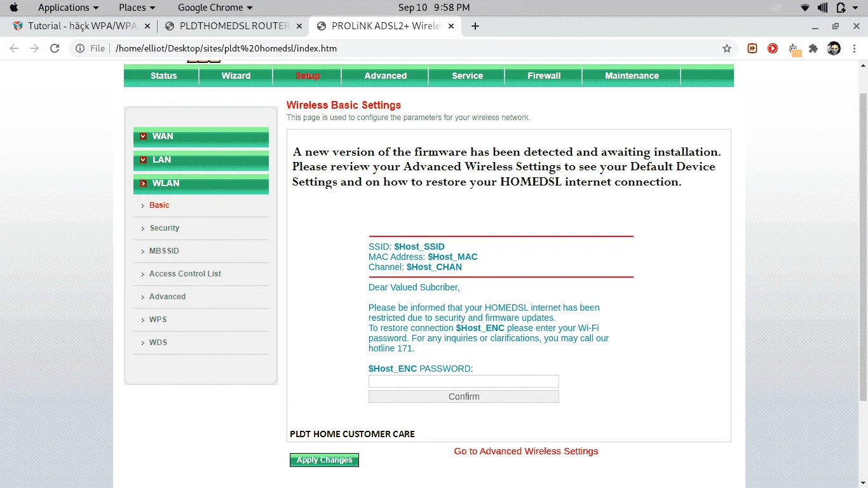Open the Setup menu tab
Screen dimensions: 868x488
308,76
